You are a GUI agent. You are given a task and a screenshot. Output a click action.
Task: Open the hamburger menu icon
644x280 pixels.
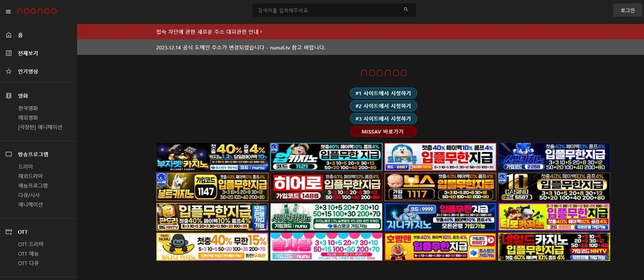[x=8, y=11]
